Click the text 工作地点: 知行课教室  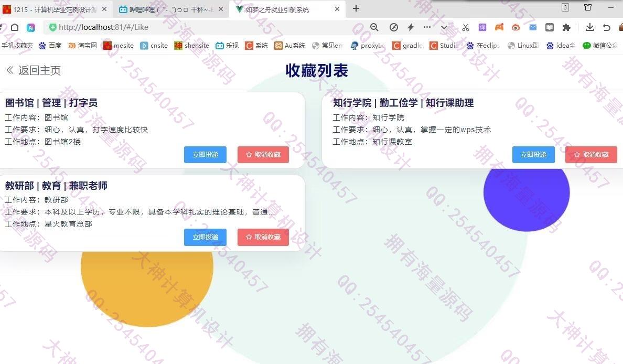(372, 142)
